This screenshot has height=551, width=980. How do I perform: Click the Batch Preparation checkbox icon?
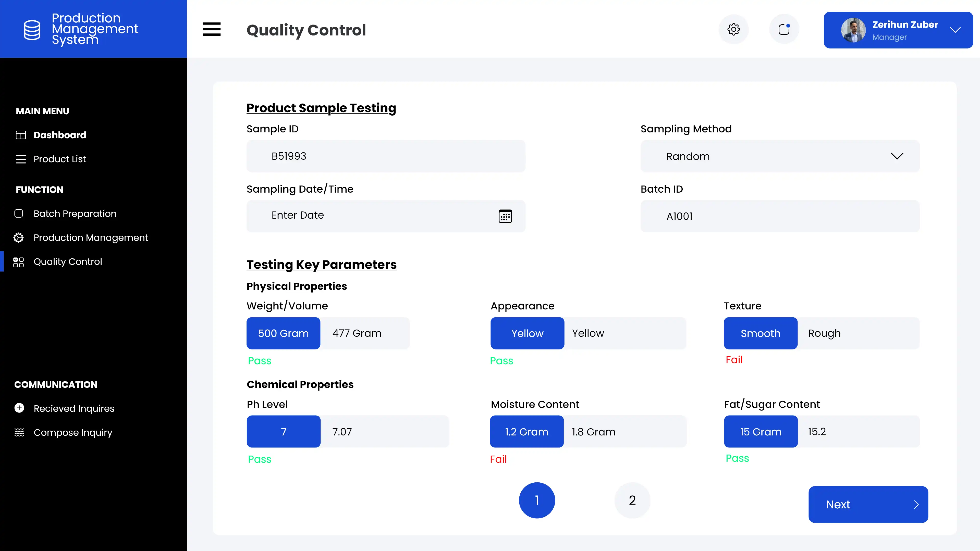click(19, 213)
